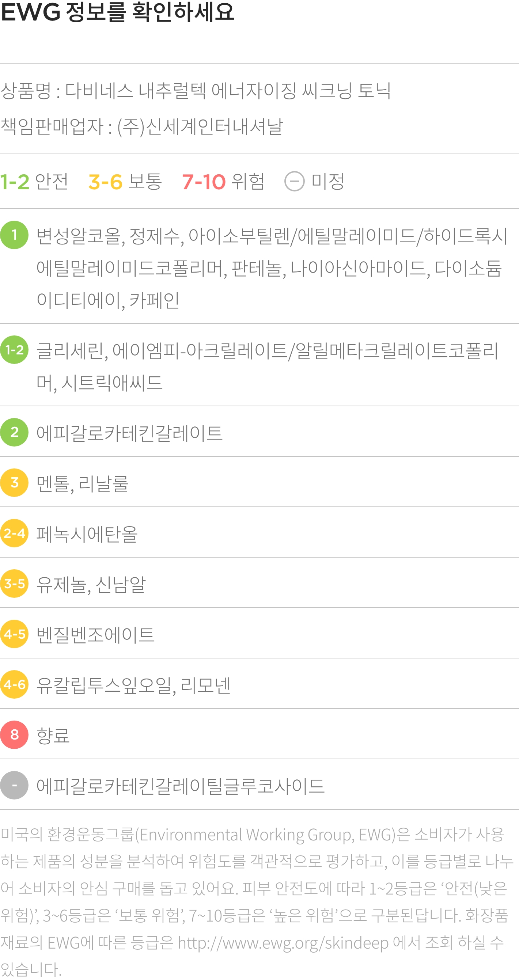Viewport: 519px width, 980px height.
Task: Click the yellow 4-6 grade badge
Action: pos(14,684)
